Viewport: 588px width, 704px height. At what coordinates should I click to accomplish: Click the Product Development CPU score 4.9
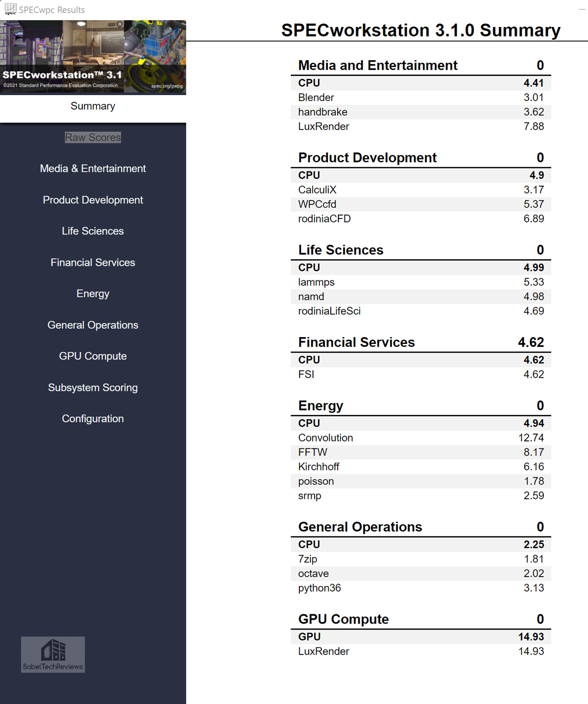click(x=537, y=175)
